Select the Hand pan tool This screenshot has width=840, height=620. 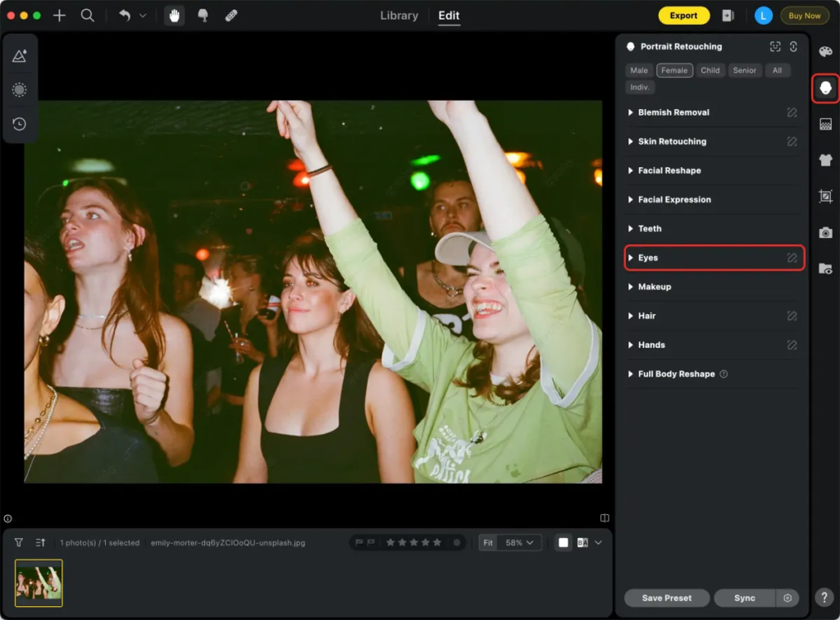tap(174, 16)
